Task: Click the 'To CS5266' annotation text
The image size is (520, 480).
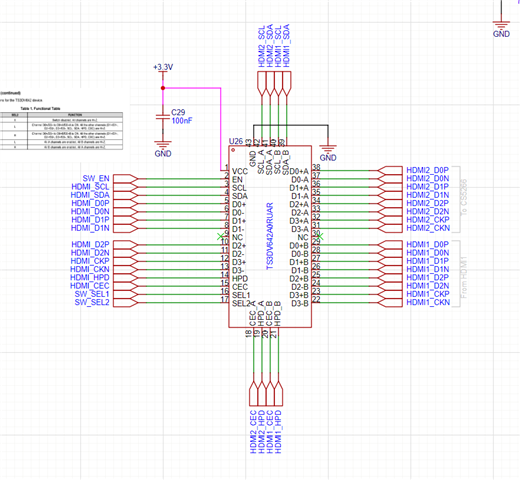Action: pyautogui.click(x=464, y=197)
